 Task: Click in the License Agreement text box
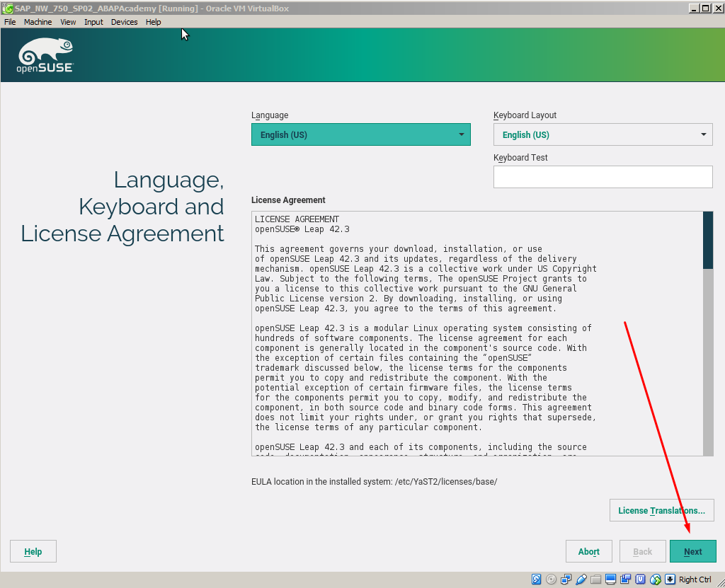[x=477, y=334]
